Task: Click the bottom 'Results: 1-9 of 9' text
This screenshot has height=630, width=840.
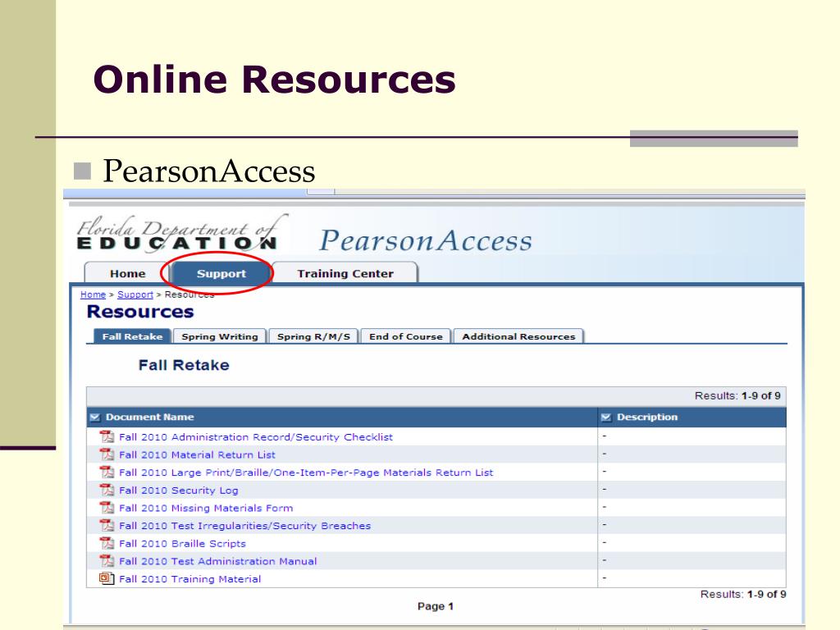Action: coord(743,594)
